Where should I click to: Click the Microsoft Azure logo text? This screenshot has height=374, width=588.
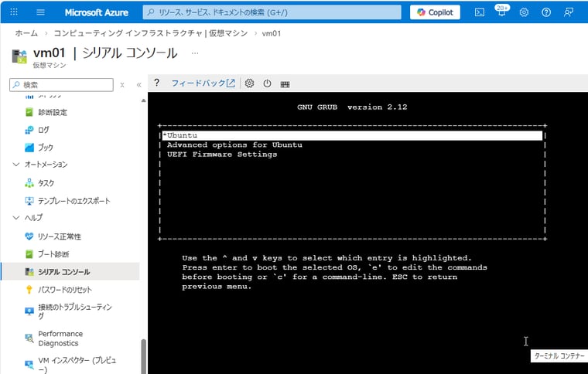tap(97, 12)
